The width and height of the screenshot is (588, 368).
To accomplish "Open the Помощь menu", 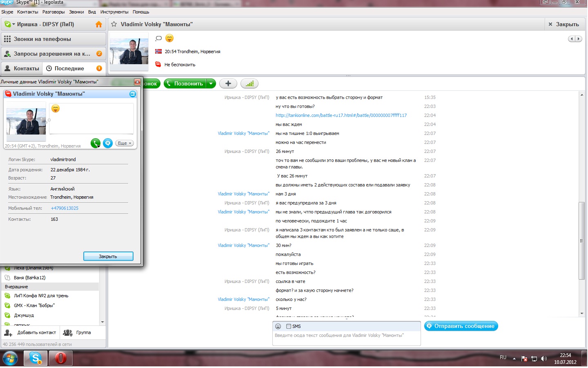I will point(141,12).
